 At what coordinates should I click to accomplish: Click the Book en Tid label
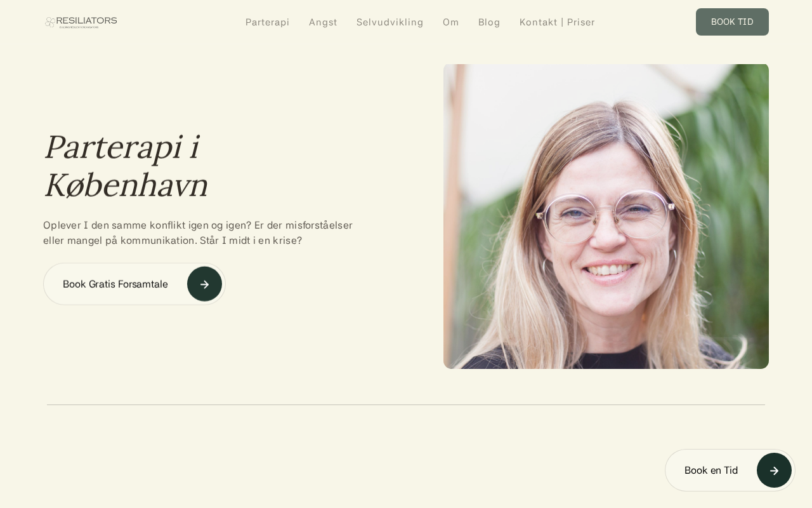711,471
